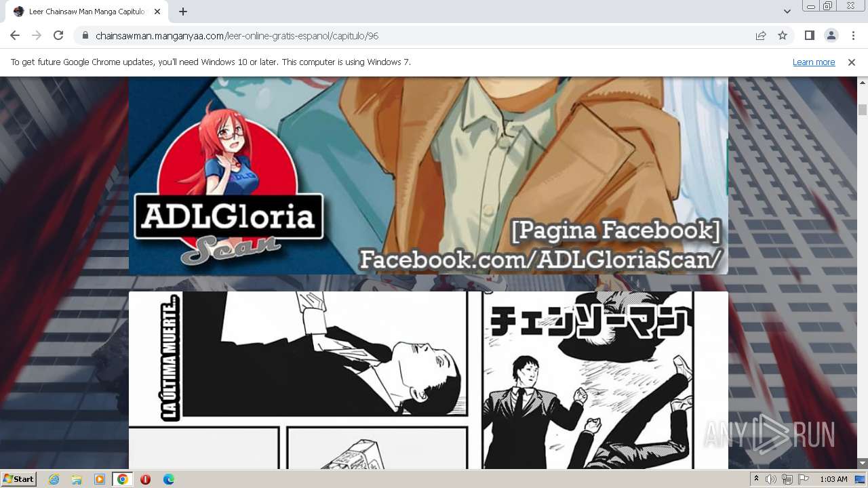View site security lock icon
The height and width of the screenshot is (488, 868).
pos(85,35)
